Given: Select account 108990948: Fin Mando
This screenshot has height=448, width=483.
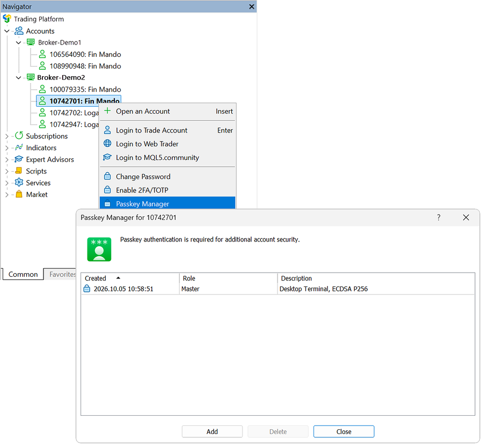Looking at the screenshot, I should point(85,66).
